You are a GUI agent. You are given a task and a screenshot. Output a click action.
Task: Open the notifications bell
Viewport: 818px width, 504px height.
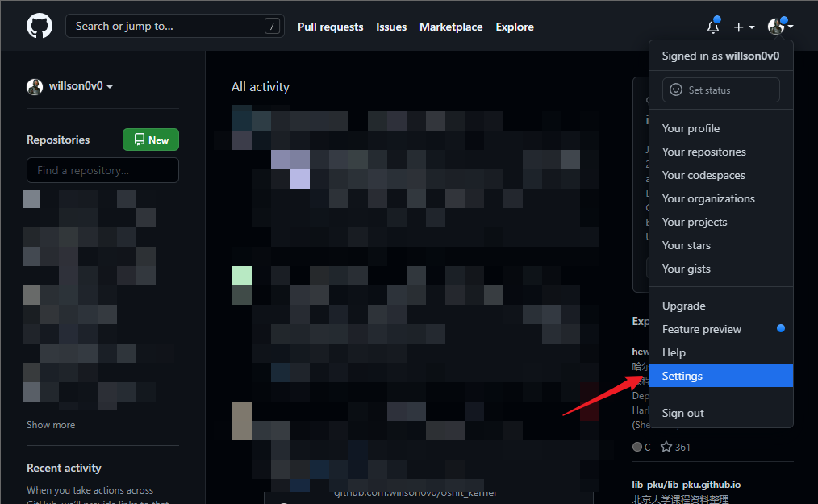713,27
